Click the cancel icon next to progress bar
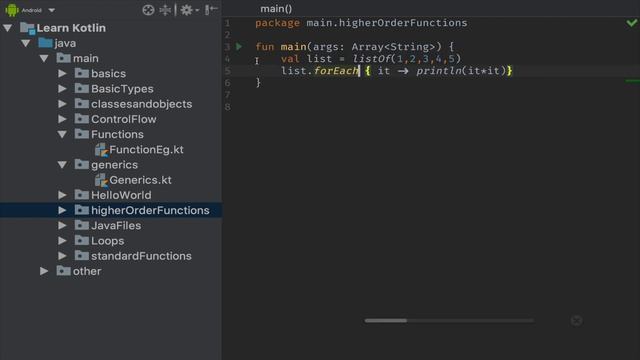The image size is (640, 360). (x=576, y=321)
